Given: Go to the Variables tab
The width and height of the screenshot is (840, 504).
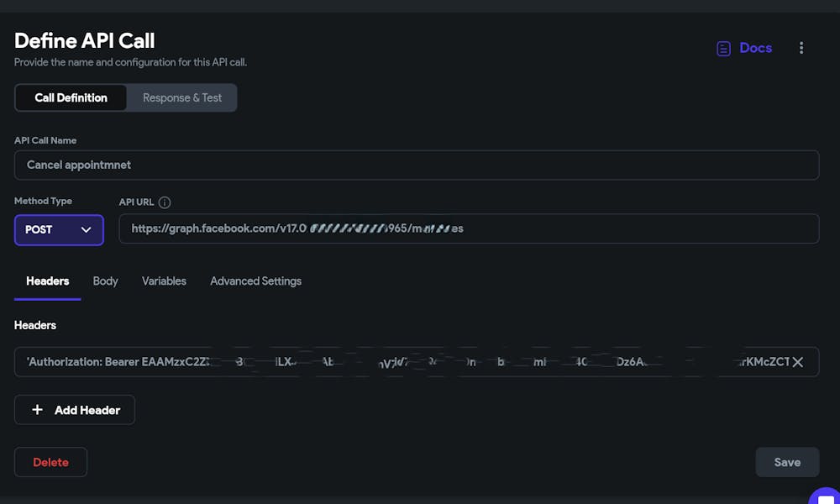Looking at the screenshot, I should [x=164, y=281].
